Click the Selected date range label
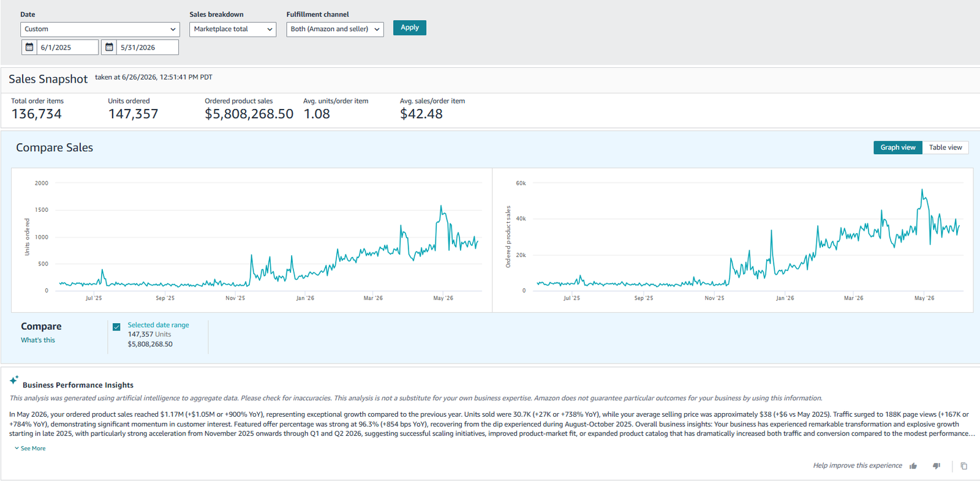This screenshot has width=980, height=481. 158,325
